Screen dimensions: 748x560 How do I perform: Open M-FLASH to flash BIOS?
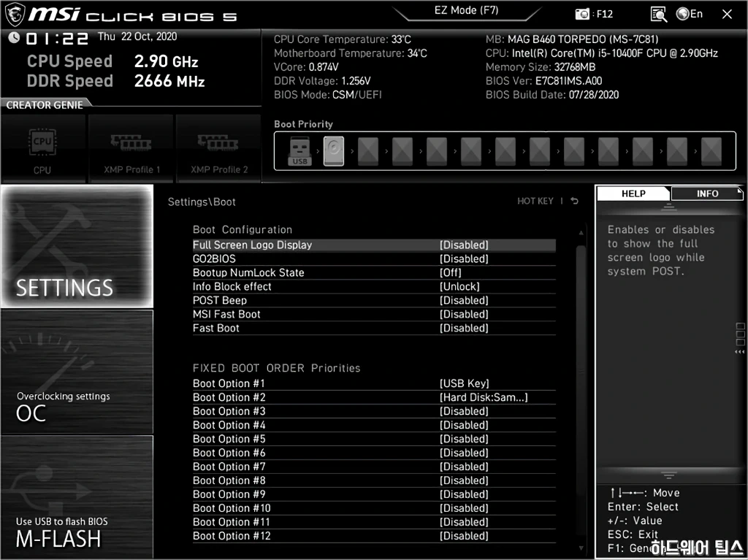coord(77,496)
